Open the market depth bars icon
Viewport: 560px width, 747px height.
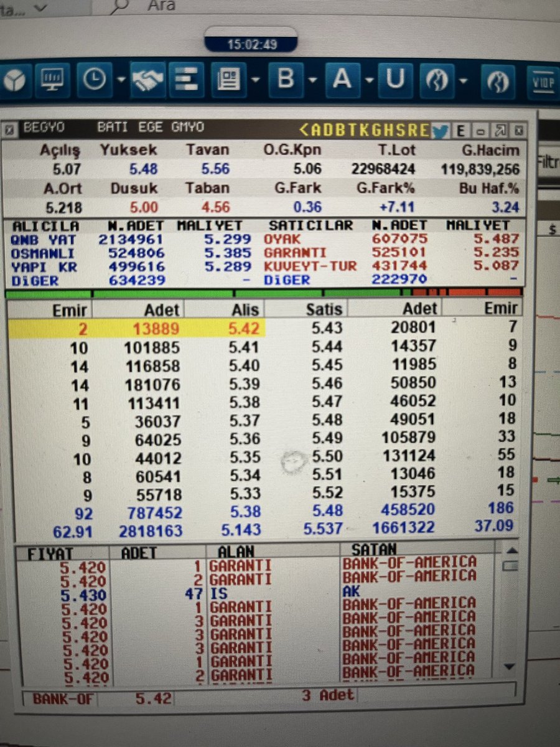coord(185,80)
